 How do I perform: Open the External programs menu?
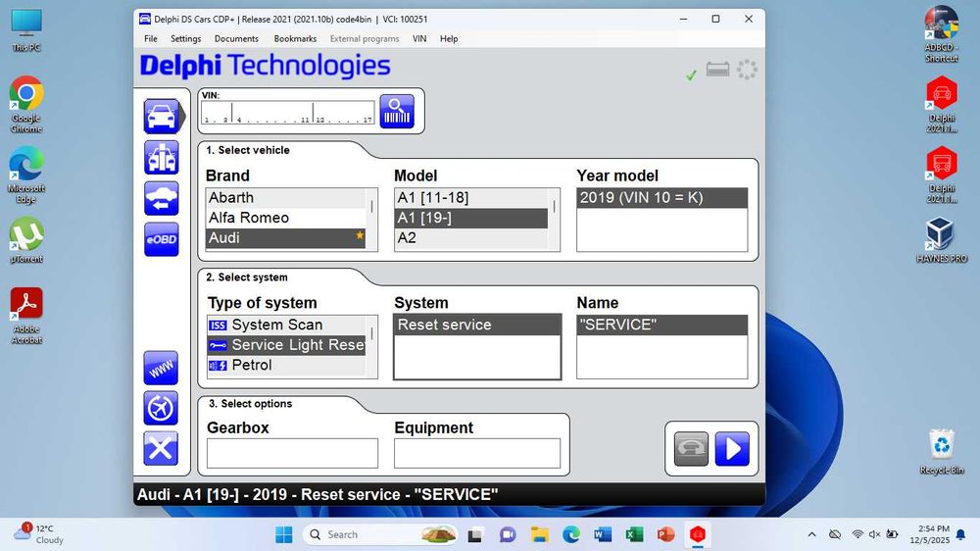[365, 39]
